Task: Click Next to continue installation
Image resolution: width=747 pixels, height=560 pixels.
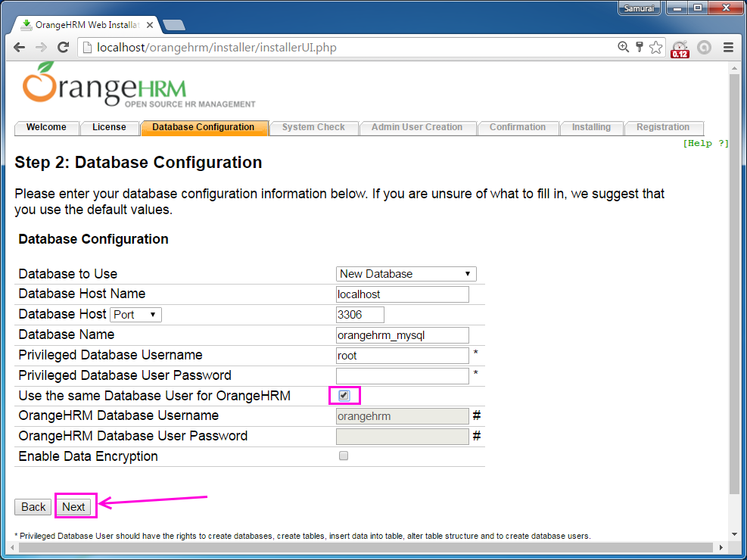Action: 73,507
